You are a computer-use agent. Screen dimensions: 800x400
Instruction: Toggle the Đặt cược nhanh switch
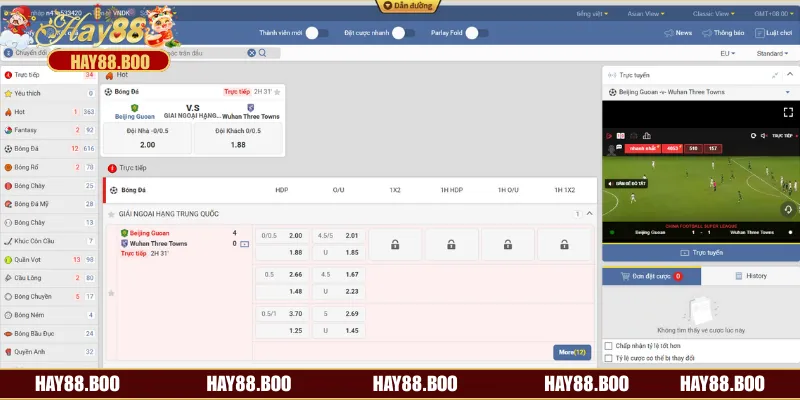(403, 33)
